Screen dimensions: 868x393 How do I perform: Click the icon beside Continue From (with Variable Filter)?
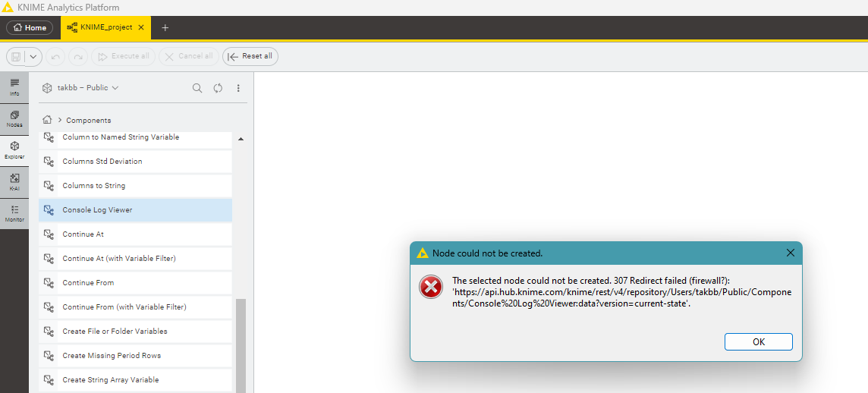click(49, 307)
